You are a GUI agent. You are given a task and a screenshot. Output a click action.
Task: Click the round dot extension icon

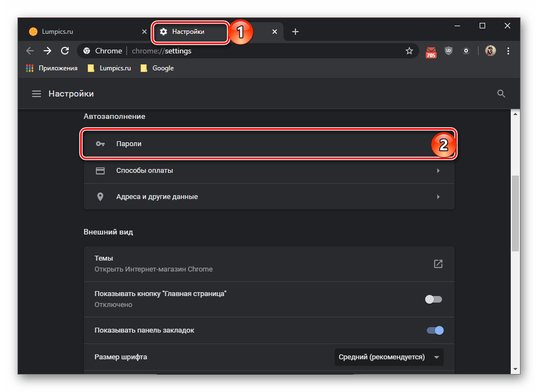tap(466, 51)
